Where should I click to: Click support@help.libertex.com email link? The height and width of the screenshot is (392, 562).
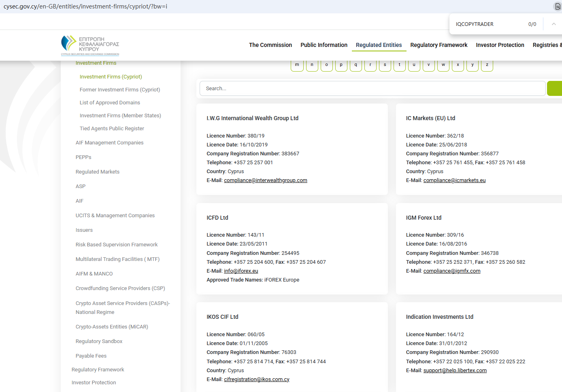point(455,371)
